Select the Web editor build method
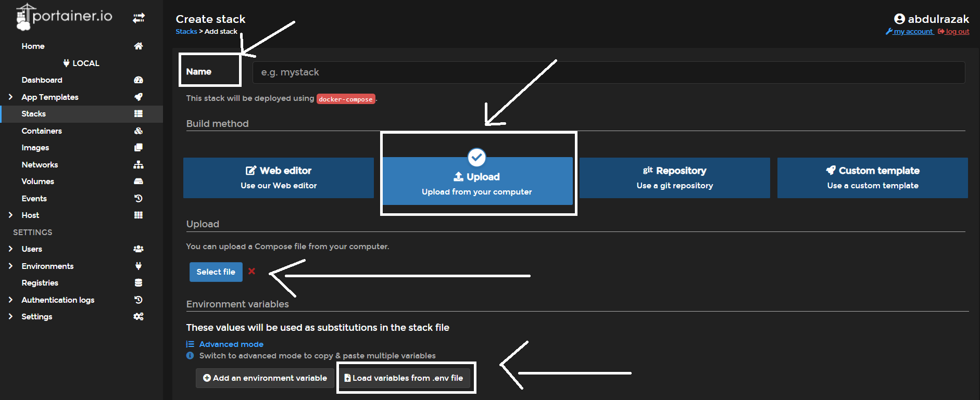Screen dimensions: 980x400 279,178
